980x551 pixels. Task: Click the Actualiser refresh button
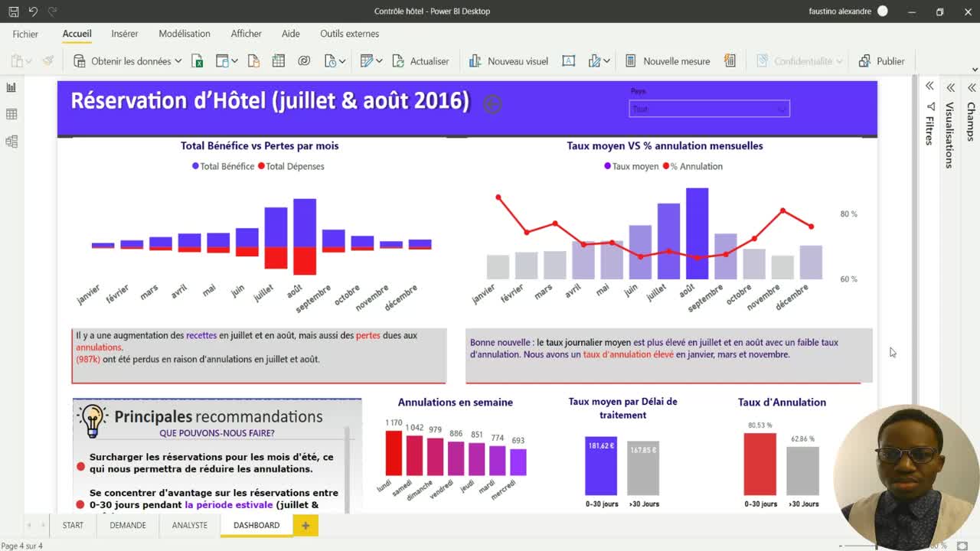pos(420,61)
